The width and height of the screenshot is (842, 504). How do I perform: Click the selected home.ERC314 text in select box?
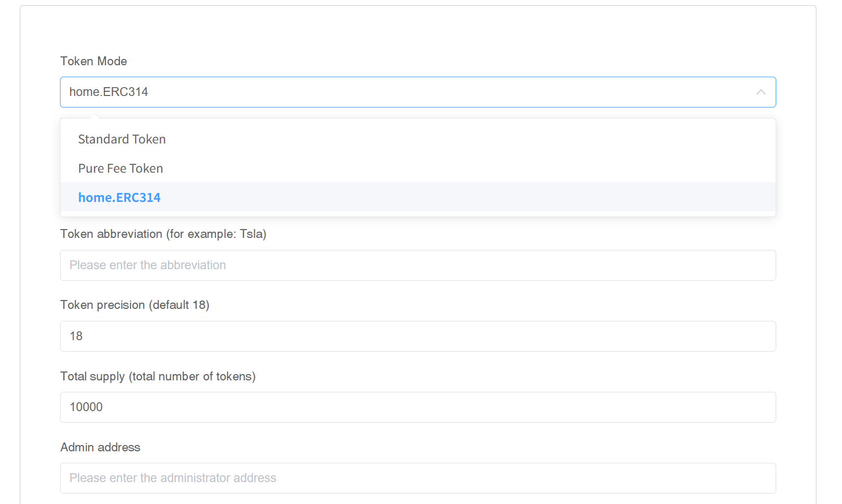point(109,92)
